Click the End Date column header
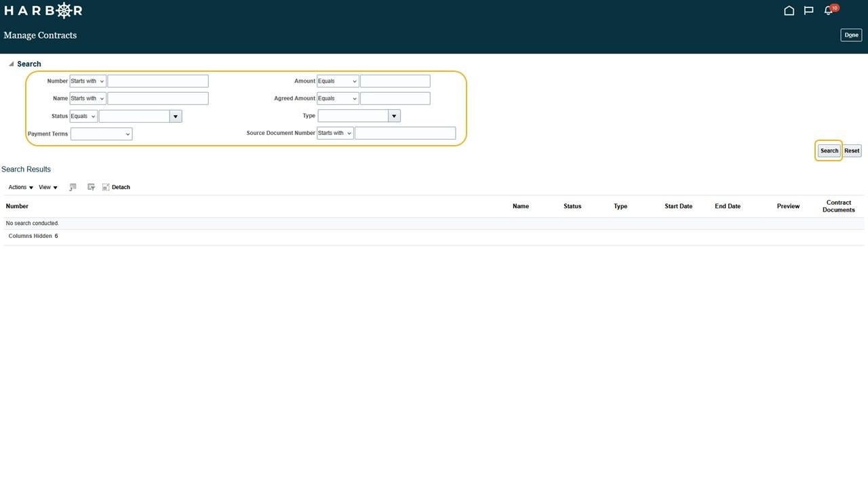 [728, 206]
